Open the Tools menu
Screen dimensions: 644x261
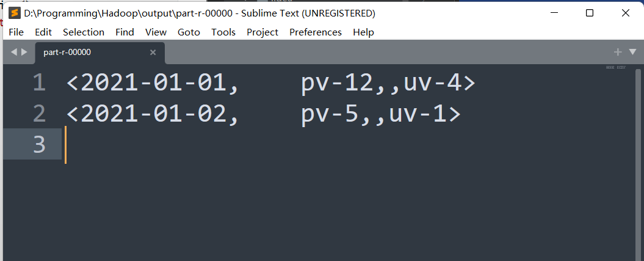pyautogui.click(x=223, y=32)
